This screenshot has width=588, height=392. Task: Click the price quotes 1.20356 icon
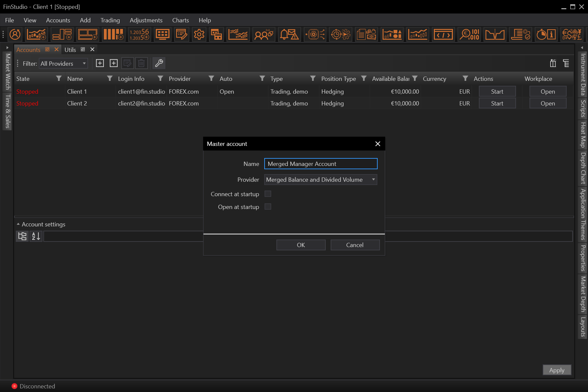(x=139, y=34)
